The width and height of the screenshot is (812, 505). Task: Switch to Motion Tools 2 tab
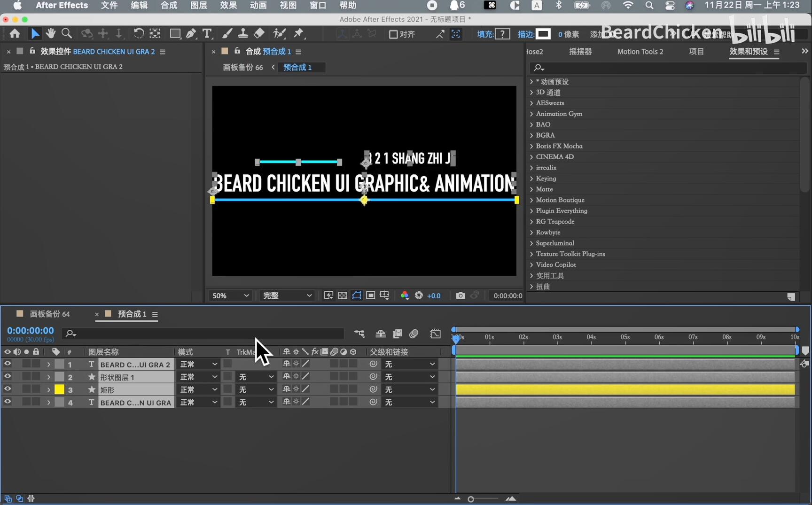pos(640,52)
